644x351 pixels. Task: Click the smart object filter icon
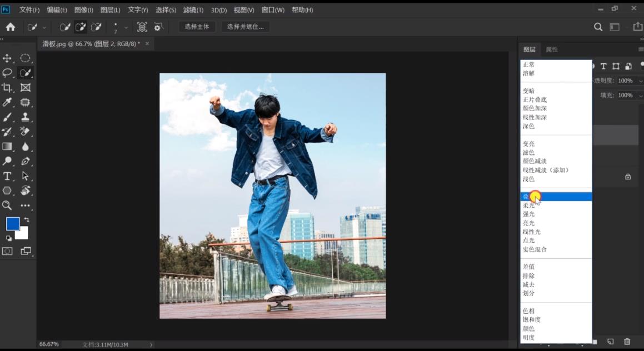[628, 66]
